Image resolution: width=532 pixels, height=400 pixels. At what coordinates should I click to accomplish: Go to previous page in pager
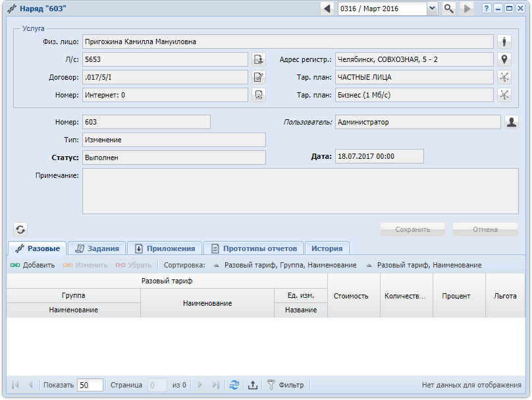coord(30,385)
